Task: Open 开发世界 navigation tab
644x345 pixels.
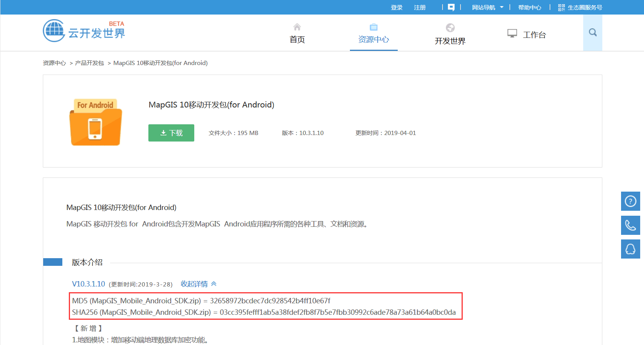Action: pos(450,41)
